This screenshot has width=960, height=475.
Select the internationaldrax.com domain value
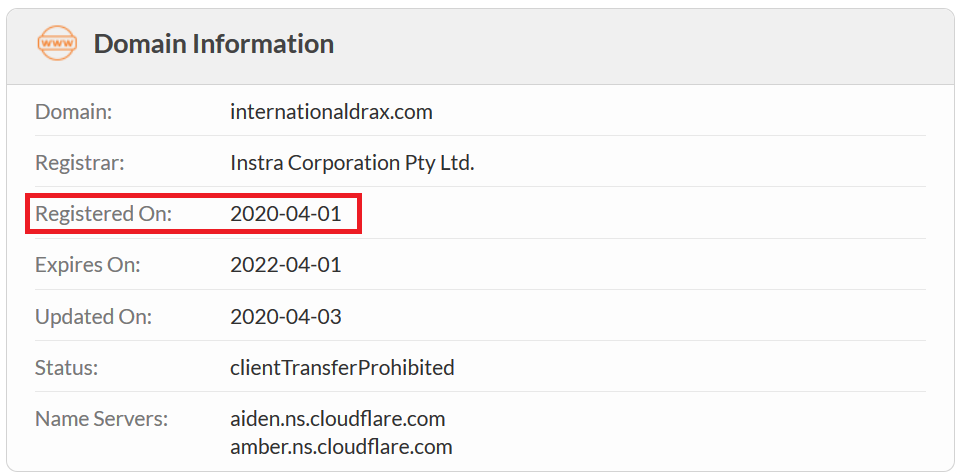coord(331,112)
